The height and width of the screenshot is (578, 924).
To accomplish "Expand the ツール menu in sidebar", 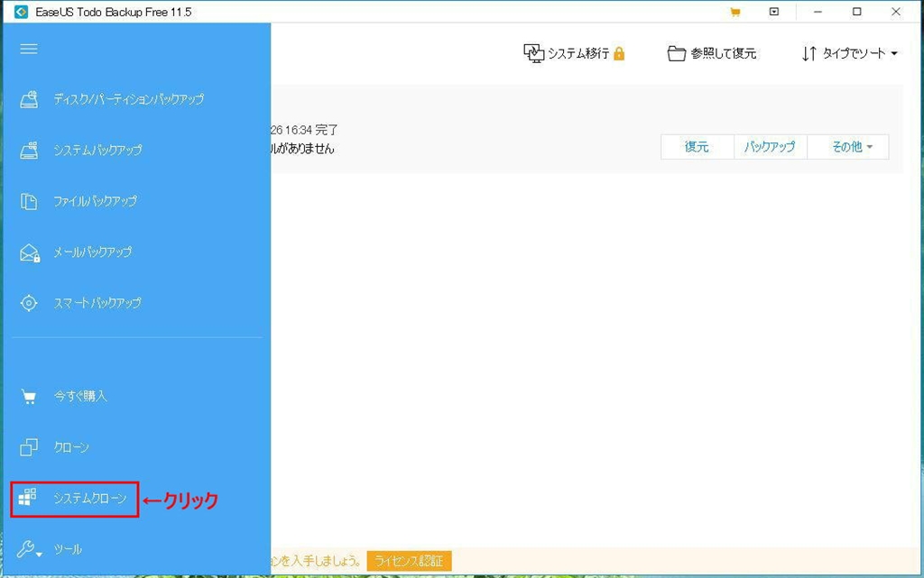I will [x=68, y=549].
